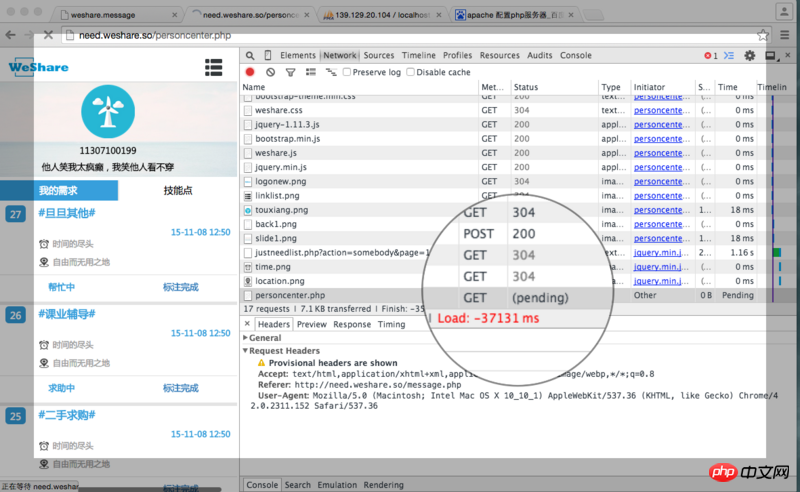
Task: Open the Elements panel tab
Action: click(x=298, y=56)
